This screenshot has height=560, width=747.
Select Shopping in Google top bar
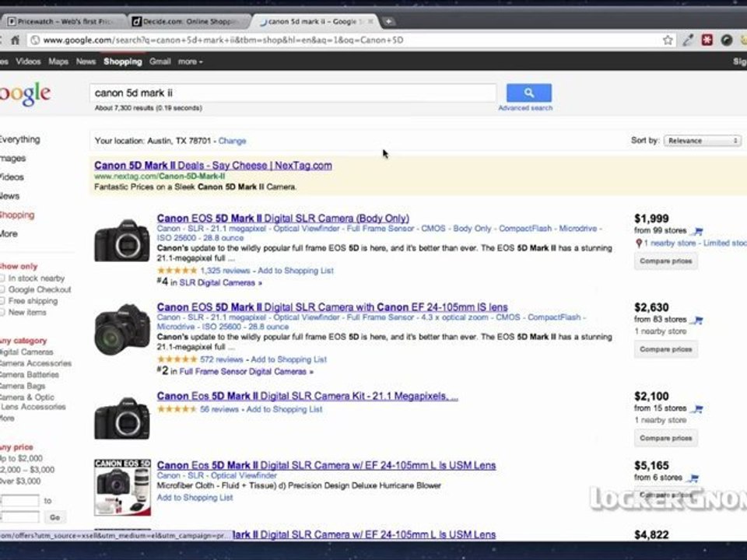click(x=123, y=61)
